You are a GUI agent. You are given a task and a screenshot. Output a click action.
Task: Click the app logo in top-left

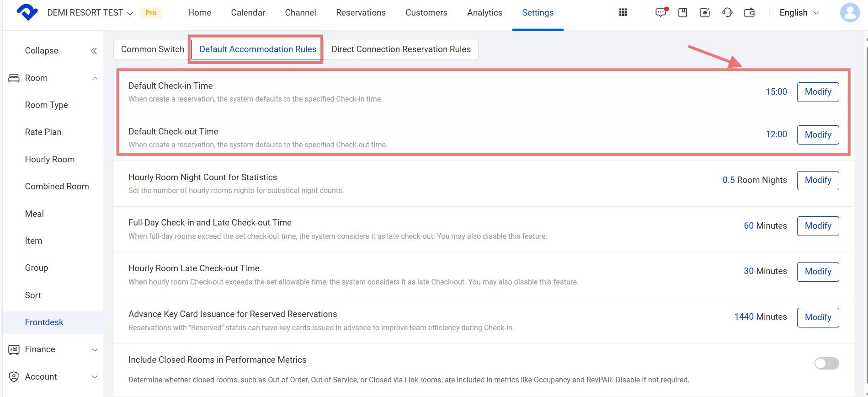point(27,12)
